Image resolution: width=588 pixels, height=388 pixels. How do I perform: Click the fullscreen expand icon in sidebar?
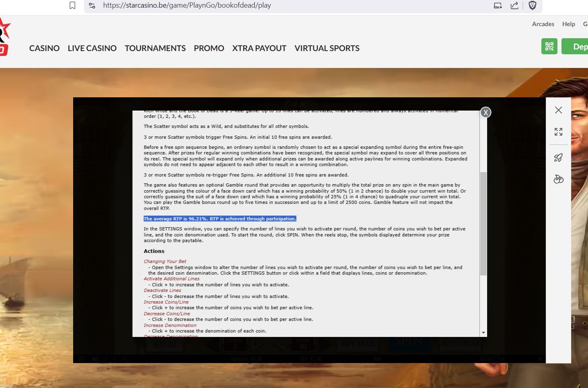pos(558,132)
